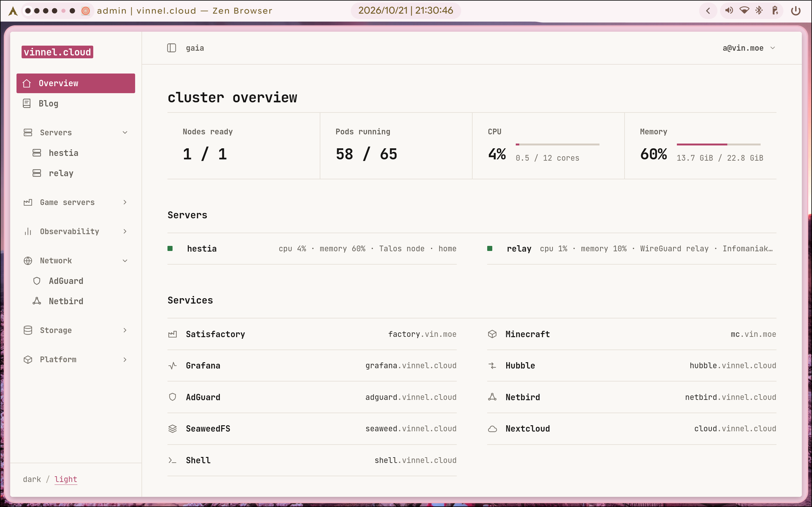Open the volume icon in system tray
This screenshot has height=507, width=812.
pyautogui.click(x=729, y=10)
